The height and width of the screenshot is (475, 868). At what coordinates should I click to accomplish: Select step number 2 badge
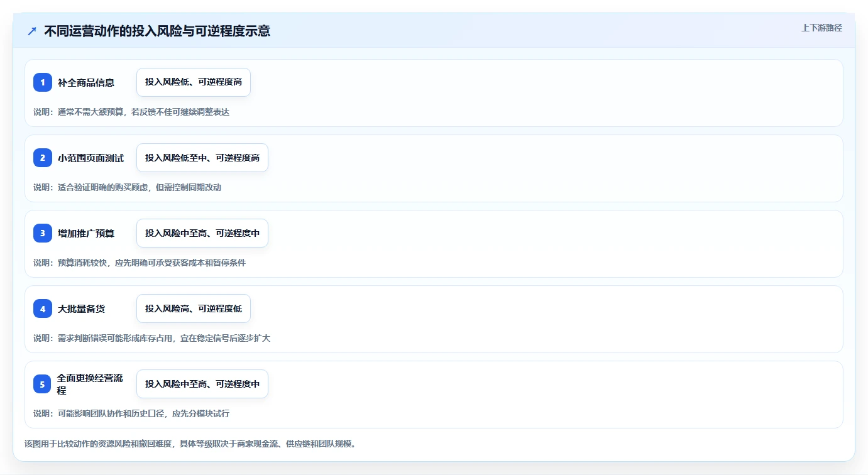point(43,158)
